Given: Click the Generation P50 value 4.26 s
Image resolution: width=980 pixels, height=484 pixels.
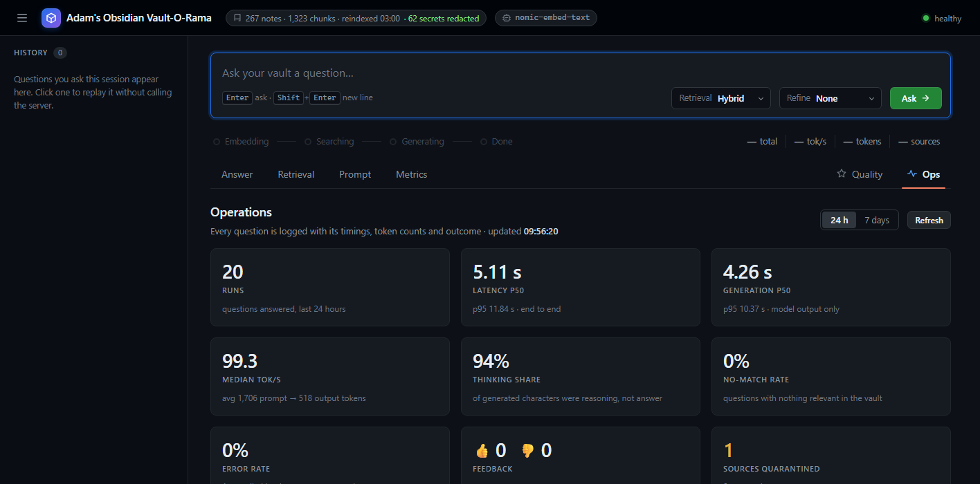Looking at the screenshot, I should click(747, 272).
